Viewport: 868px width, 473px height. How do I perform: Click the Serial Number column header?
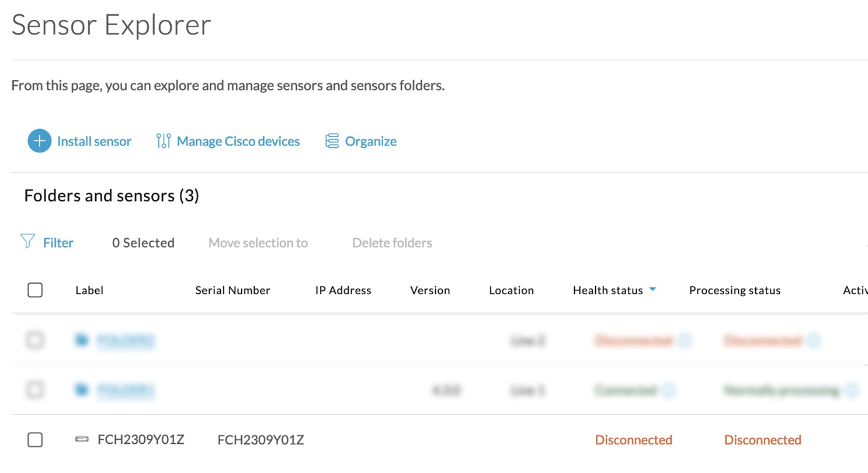pos(232,290)
